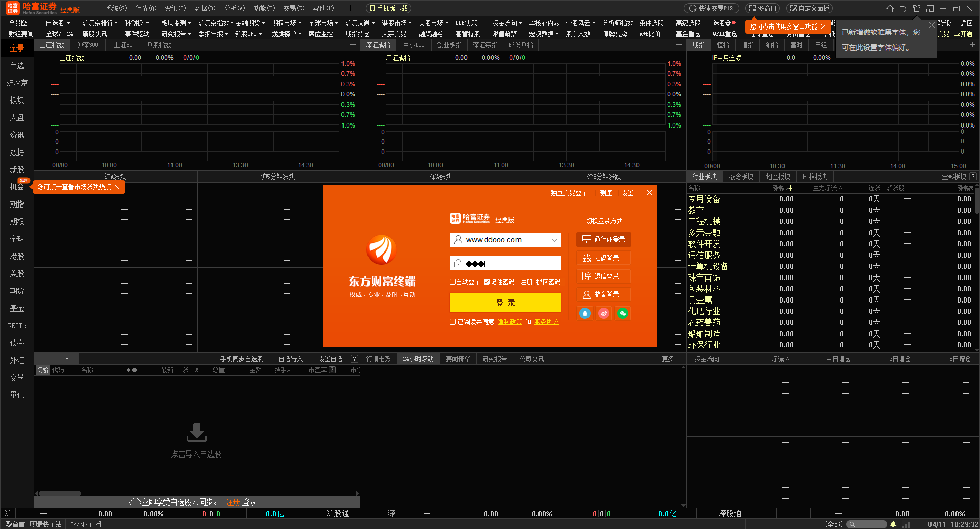Close the login dialog

click(x=649, y=193)
